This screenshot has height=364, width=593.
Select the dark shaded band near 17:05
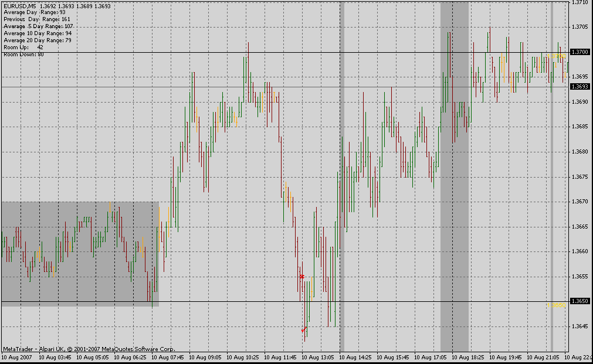click(454, 176)
